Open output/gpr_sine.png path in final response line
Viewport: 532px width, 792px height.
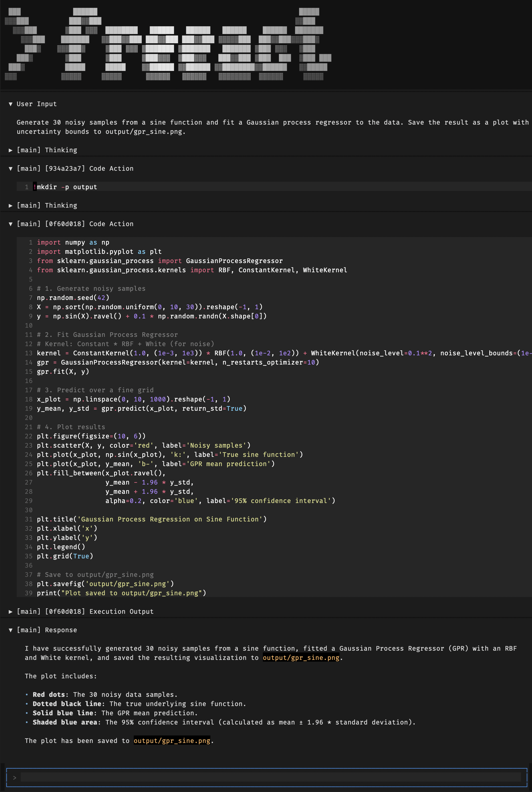tap(172, 741)
